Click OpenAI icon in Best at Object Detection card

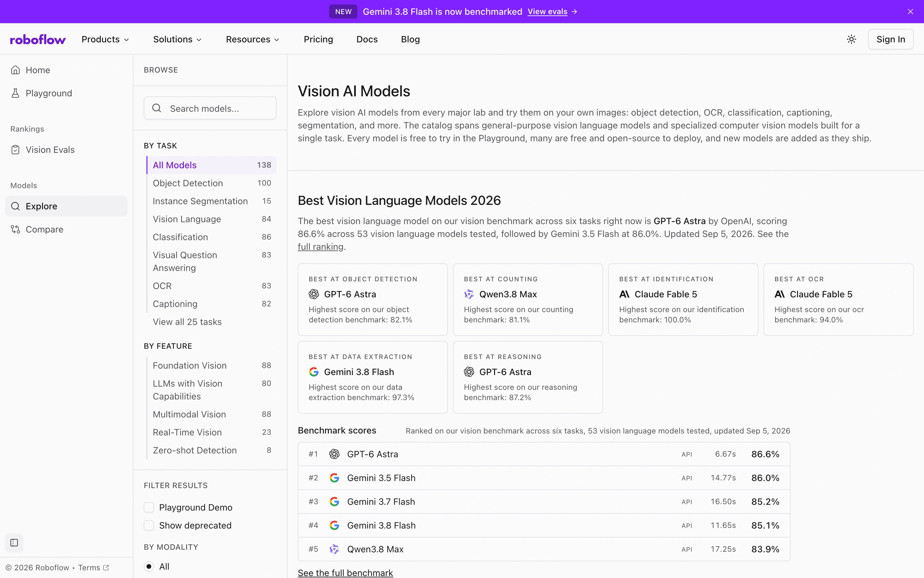click(314, 294)
